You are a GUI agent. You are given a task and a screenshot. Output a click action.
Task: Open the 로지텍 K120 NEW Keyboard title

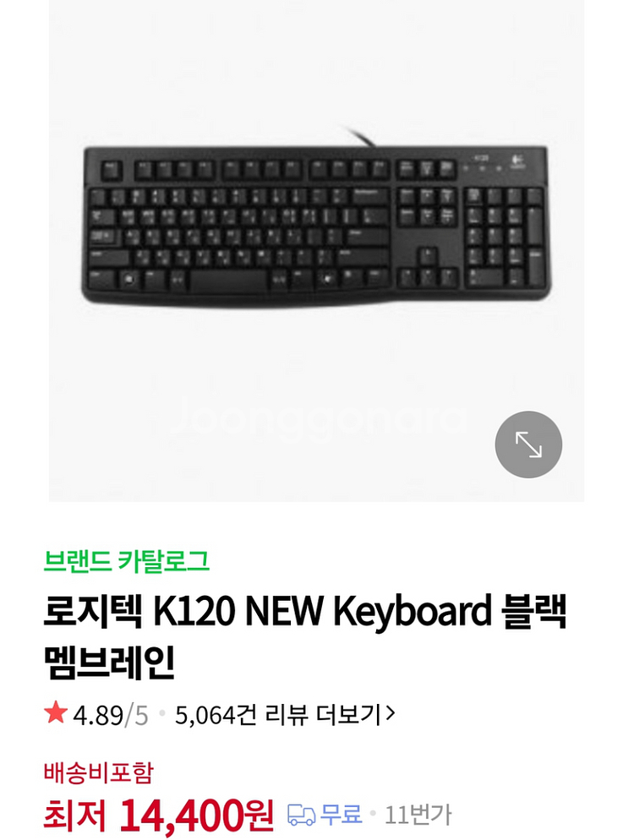304,635
